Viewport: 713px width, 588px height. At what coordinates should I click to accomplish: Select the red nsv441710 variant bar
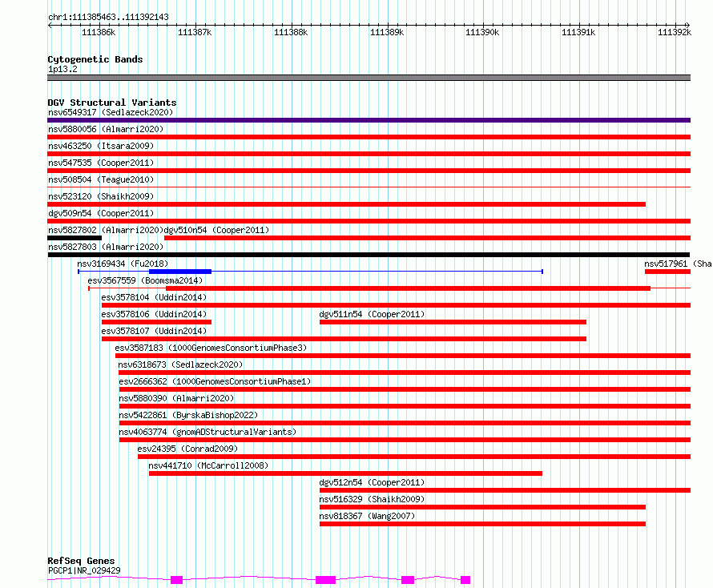tap(345, 473)
